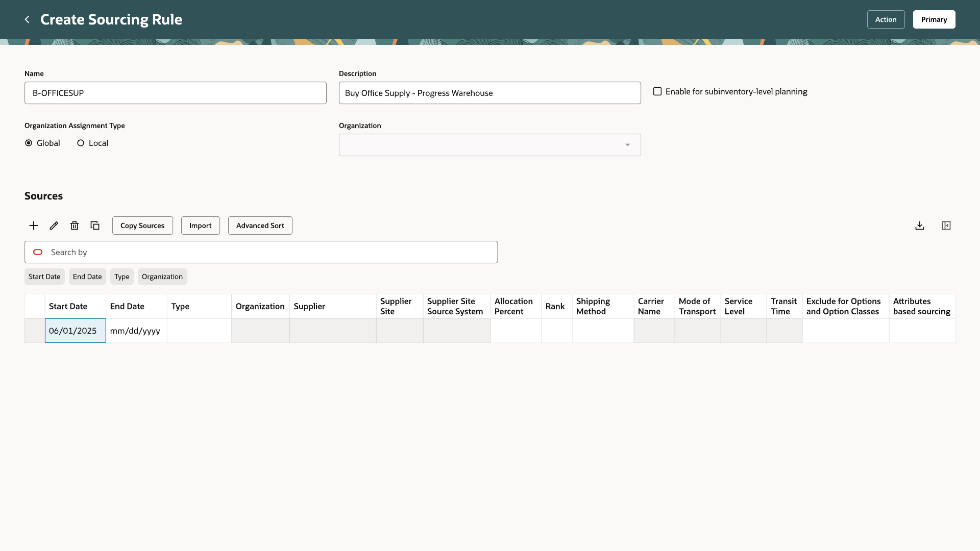980x551 pixels.
Task: Click the Import button
Action: pos(201,226)
